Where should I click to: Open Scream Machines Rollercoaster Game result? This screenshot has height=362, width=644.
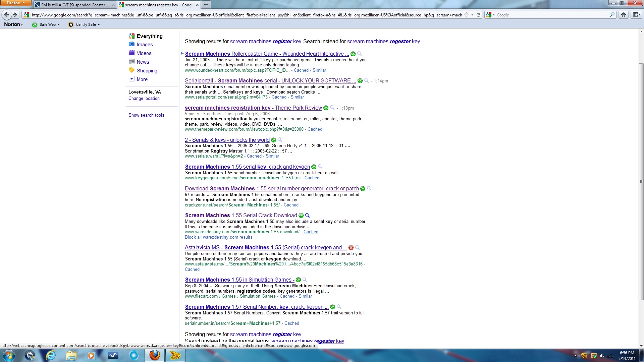point(267,54)
